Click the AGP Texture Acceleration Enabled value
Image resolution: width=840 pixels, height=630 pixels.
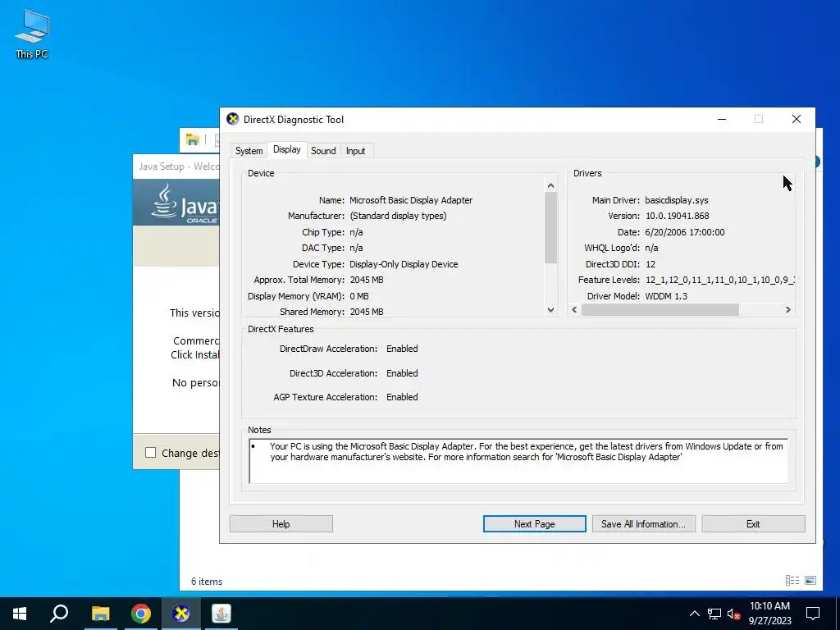(402, 397)
